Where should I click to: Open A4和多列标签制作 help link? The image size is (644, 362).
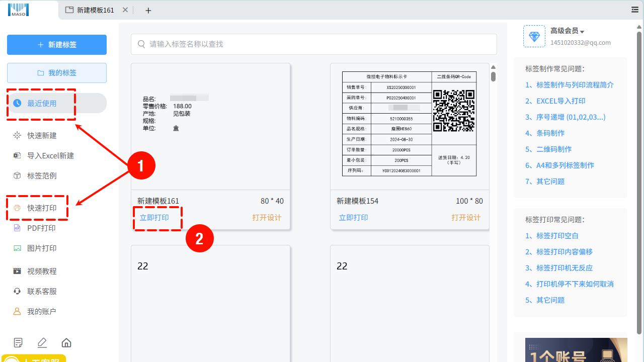pos(560,165)
